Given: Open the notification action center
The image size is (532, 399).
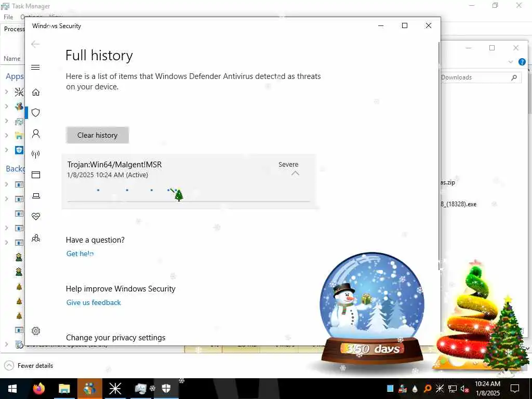Looking at the screenshot, I should pyautogui.click(x=515, y=389).
